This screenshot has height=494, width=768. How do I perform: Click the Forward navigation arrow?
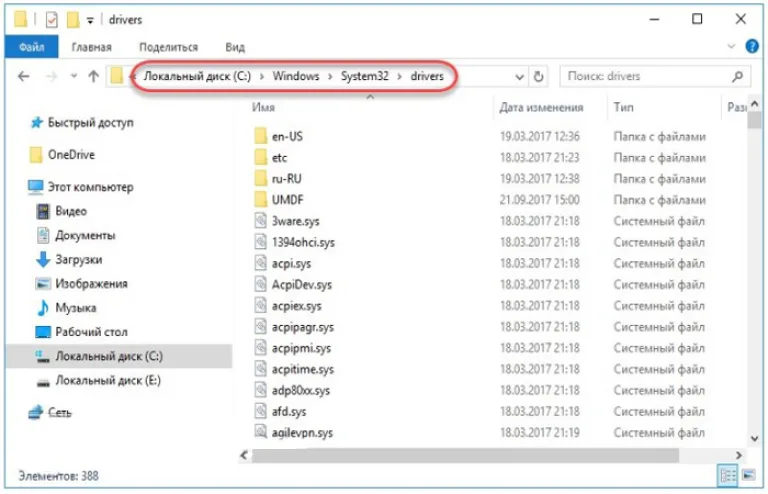[51, 76]
